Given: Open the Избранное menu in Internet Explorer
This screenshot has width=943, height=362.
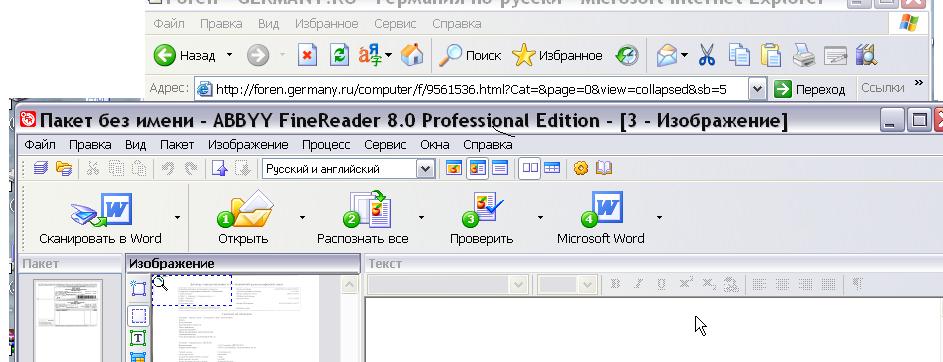Looking at the screenshot, I should pyautogui.click(x=327, y=23).
